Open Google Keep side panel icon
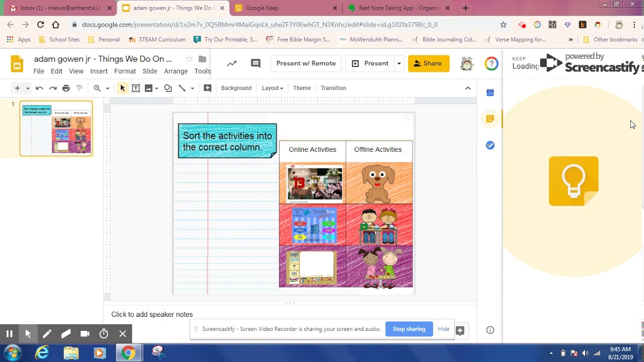The width and height of the screenshot is (644, 362). click(x=490, y=119)
